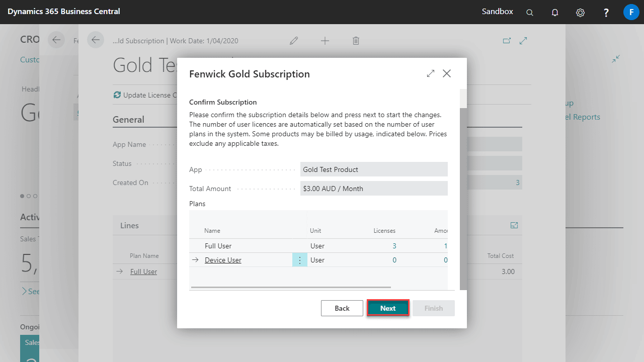Screen dimensions: 644x362
Task: Open the notifications bell
Action: click(555, 13)
